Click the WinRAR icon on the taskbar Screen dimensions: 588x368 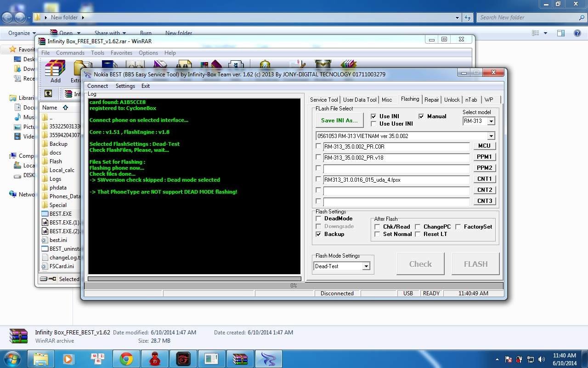click(240, 359)
